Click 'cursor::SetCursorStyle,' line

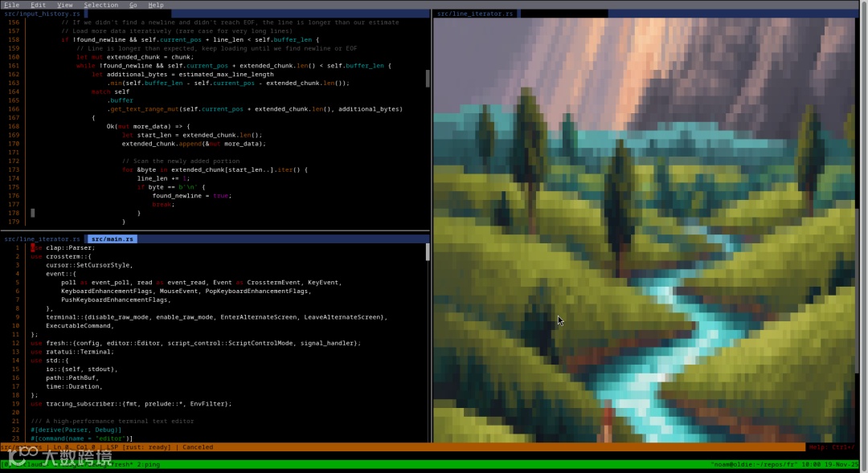tap(90, 265)
